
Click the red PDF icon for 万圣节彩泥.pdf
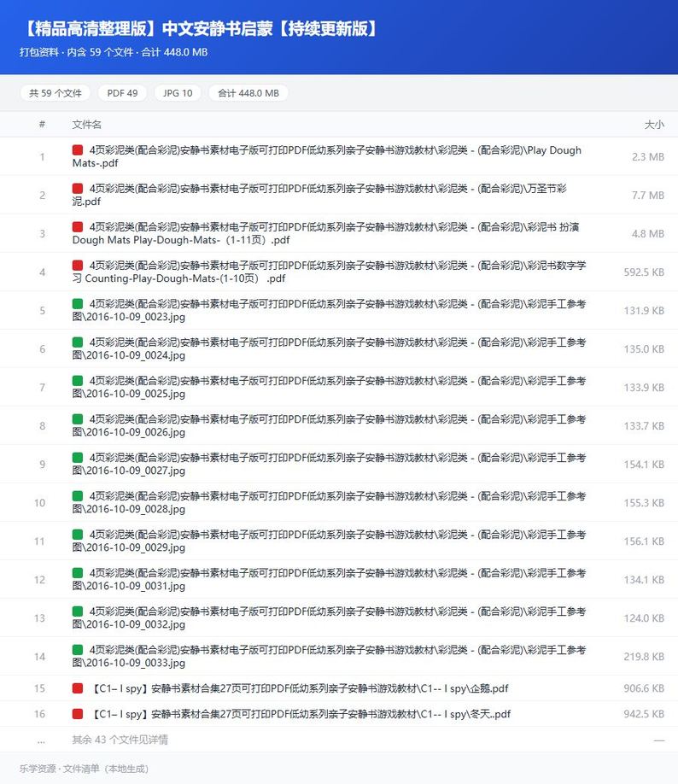tap(78, 189)
